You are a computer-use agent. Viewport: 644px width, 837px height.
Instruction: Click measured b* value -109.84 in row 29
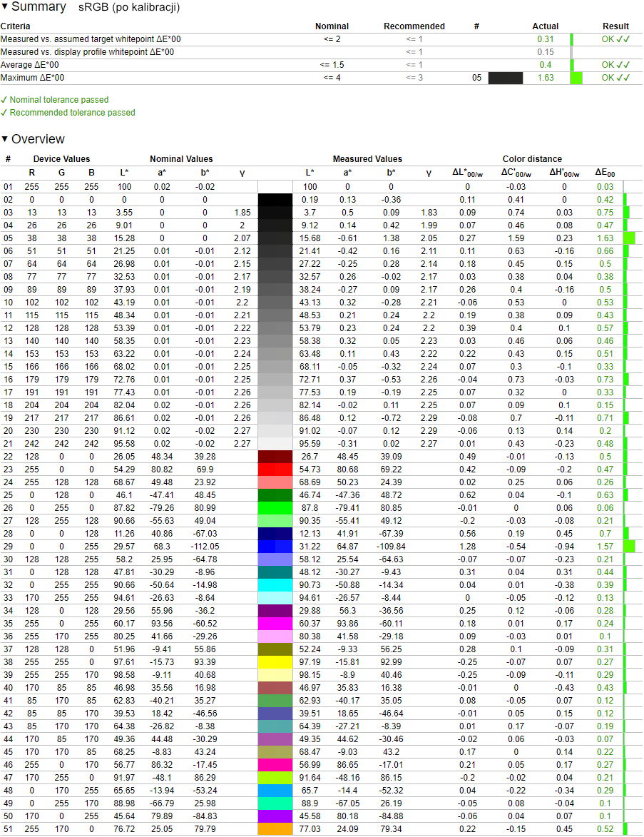pyautogui.click(x=391, y=546)
